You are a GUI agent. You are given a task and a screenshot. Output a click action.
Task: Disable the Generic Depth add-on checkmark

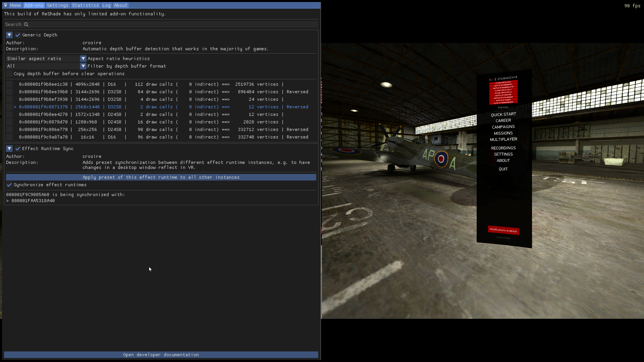tap(18, 35)
